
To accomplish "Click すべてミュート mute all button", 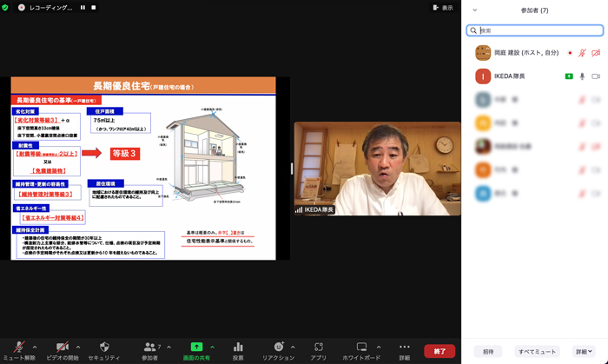I will pyautogui.click(x=538, y=352).
